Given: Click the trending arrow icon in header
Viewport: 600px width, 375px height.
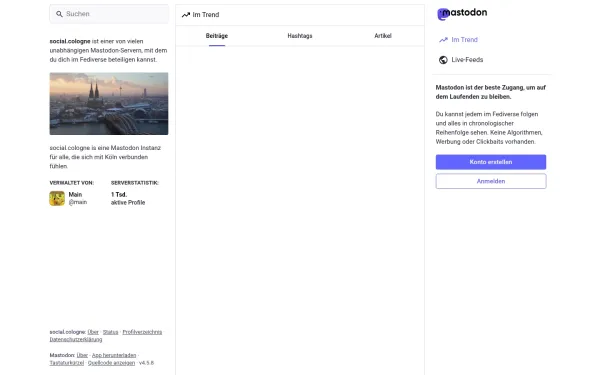Looking at the screenshot, I should tap(186, 15).
